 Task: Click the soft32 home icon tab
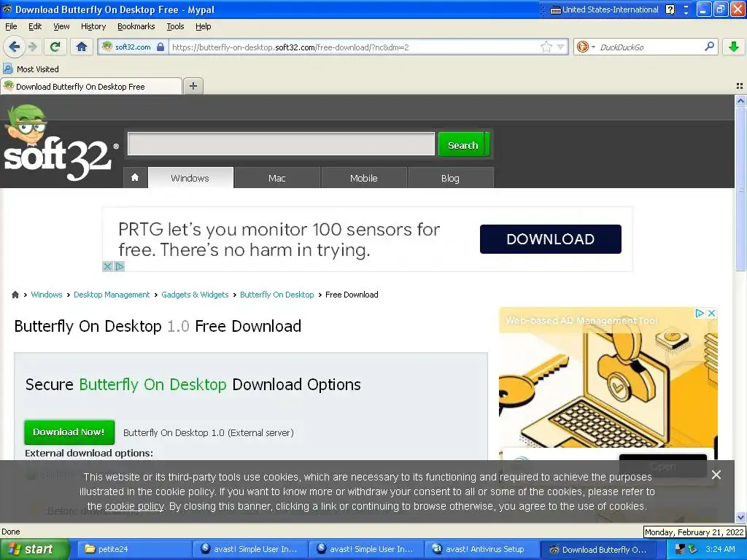pos(135,178)
